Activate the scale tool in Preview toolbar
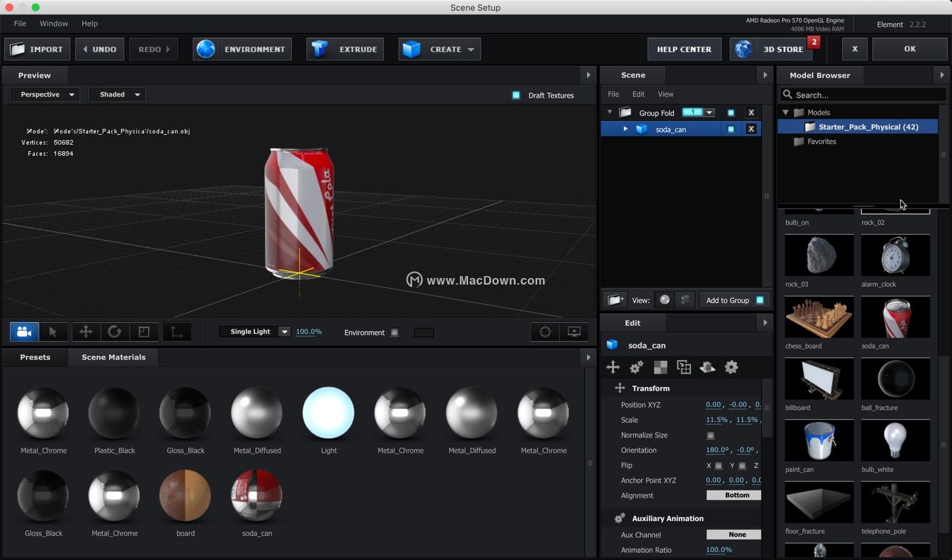The image size is (952, 560). 144,332
